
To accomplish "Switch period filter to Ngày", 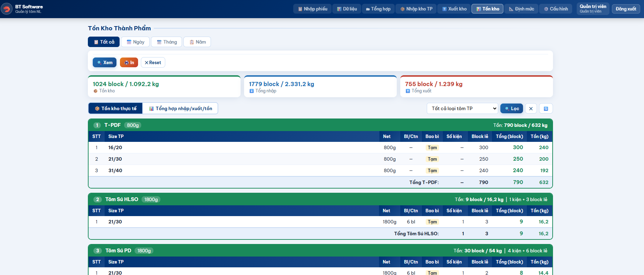I will tap(135, 42).
